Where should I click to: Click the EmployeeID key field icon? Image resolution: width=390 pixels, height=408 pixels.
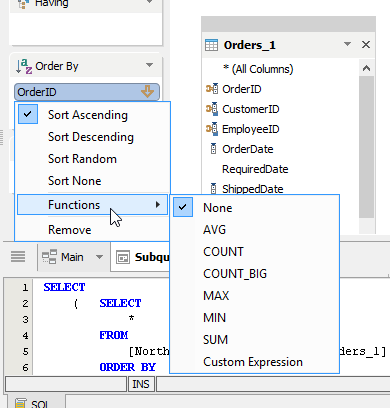click(x=212, y=129)
